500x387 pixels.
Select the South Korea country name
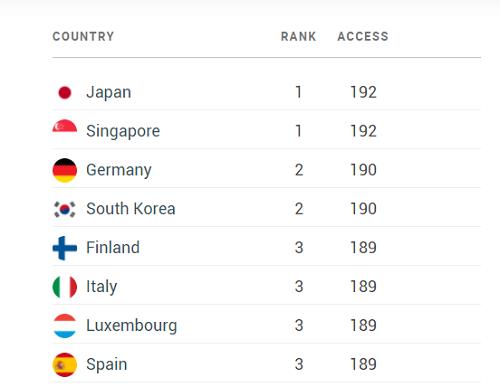[x=131, y=209]
